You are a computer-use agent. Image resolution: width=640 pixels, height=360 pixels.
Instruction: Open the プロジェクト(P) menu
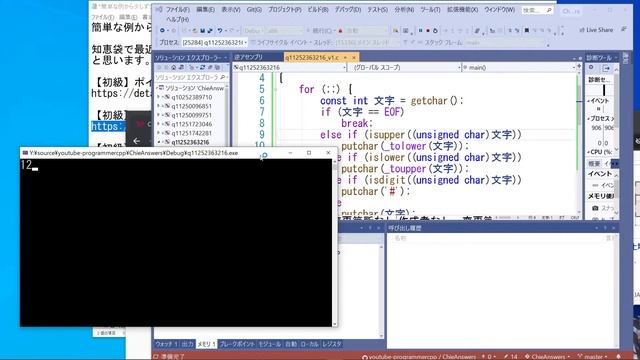click(x=284, y=10)
